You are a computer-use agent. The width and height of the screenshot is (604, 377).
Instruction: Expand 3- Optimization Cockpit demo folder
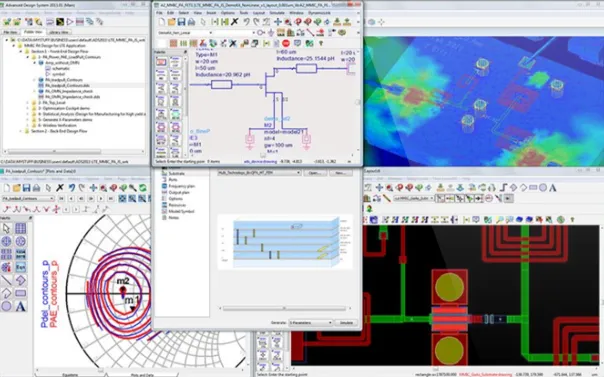pyautogui.click(x=28, y=109)
